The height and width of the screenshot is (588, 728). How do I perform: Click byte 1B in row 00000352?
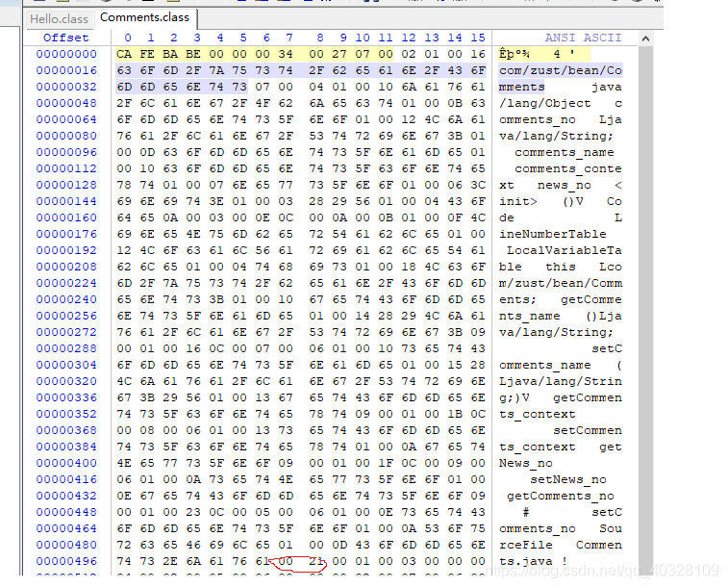tap(455, 414)
